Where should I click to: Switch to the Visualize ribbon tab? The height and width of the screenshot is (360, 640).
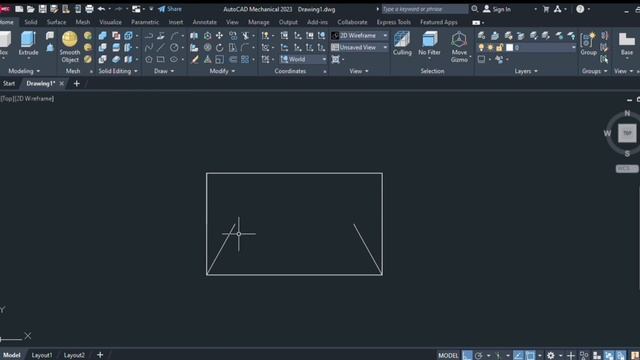[x=111, y=22]
